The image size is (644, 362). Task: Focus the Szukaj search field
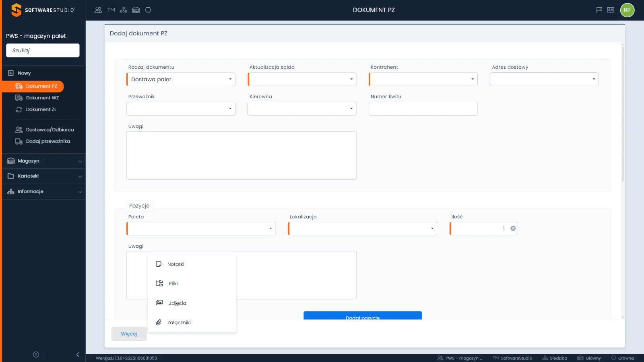pyautogui.click(x=43, y=50)
